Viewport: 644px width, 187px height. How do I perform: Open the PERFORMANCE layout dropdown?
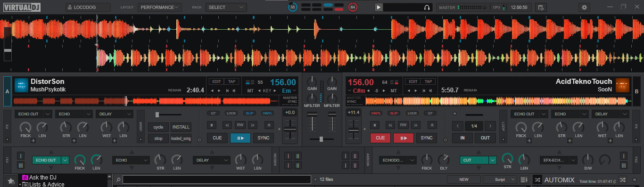pos(160,7)
